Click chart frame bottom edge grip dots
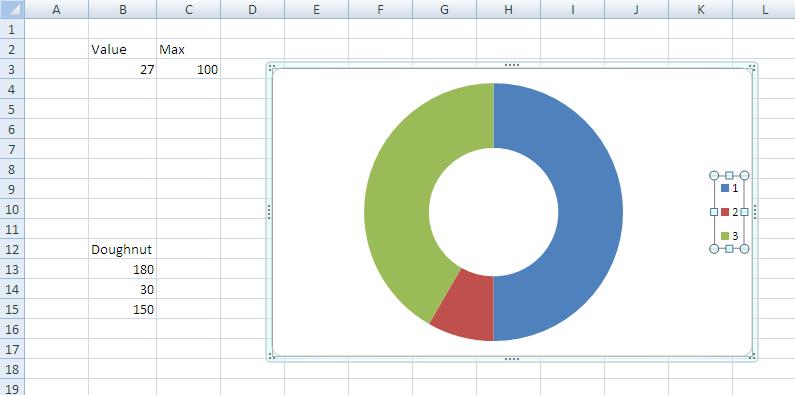This screenshot has width=795, height=395. point(512,359)
